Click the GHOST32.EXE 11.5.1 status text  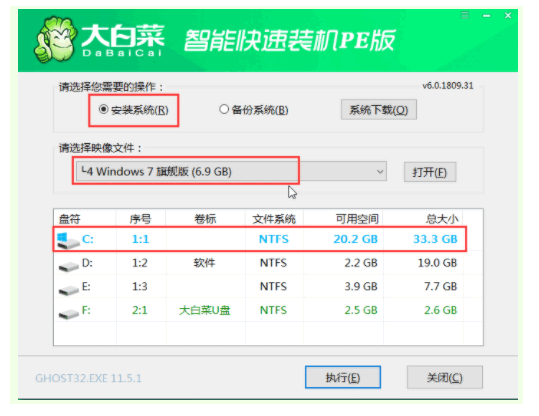click(88, 378)
